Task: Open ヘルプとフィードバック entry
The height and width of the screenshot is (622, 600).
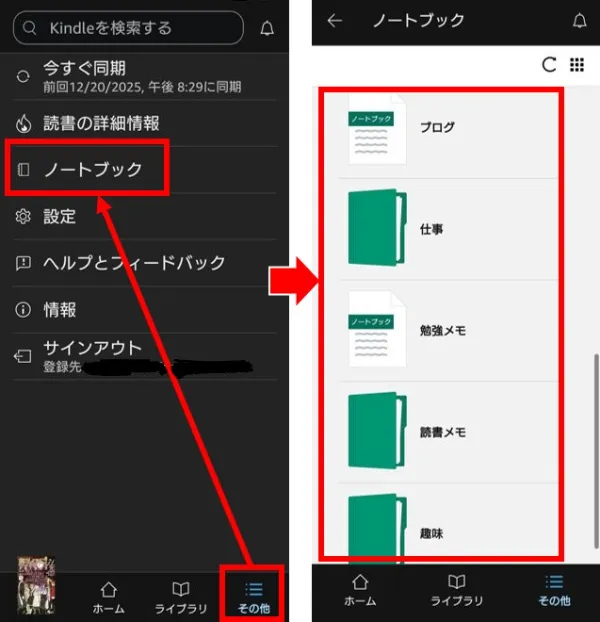Action: tap(133, 263)
